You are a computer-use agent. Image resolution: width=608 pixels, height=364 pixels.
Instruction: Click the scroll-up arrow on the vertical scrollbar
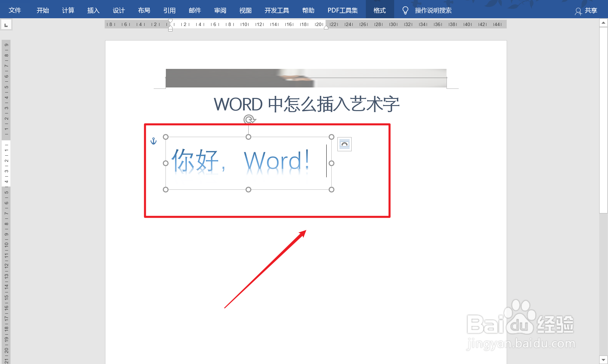pos(603,22)
